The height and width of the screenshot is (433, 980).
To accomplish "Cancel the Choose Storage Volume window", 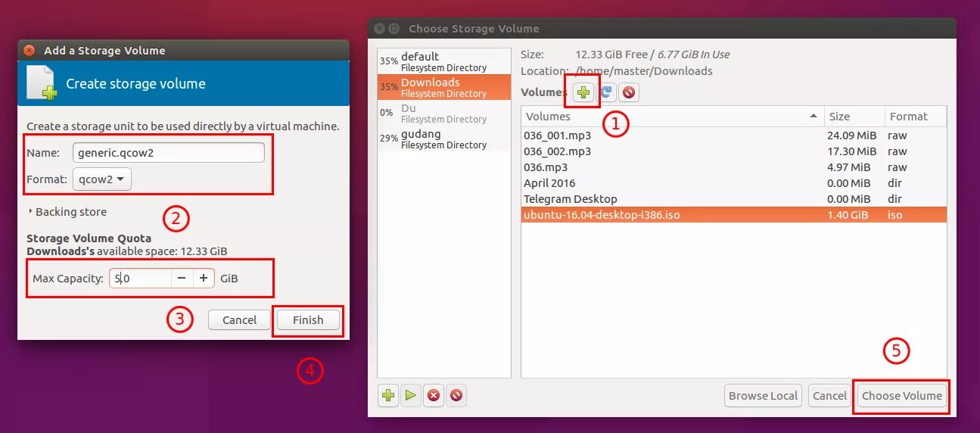I will (x=829, y=395).
